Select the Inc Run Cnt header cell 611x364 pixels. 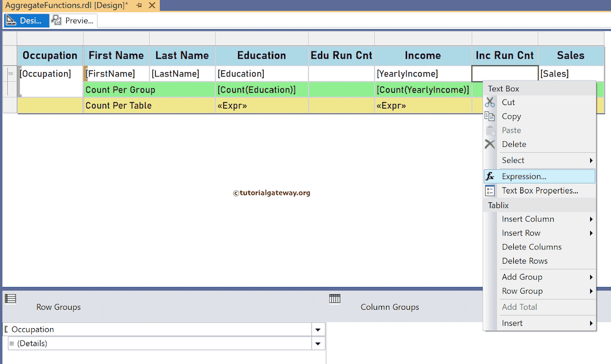[x=505, y=55]
